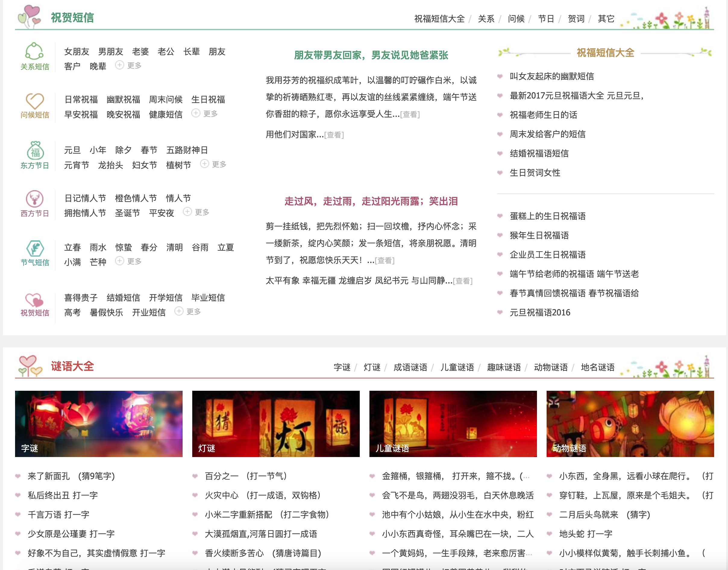Open 元旦祝福语2016
This screenshot has width=728, height=570.
tap(540, 312)
